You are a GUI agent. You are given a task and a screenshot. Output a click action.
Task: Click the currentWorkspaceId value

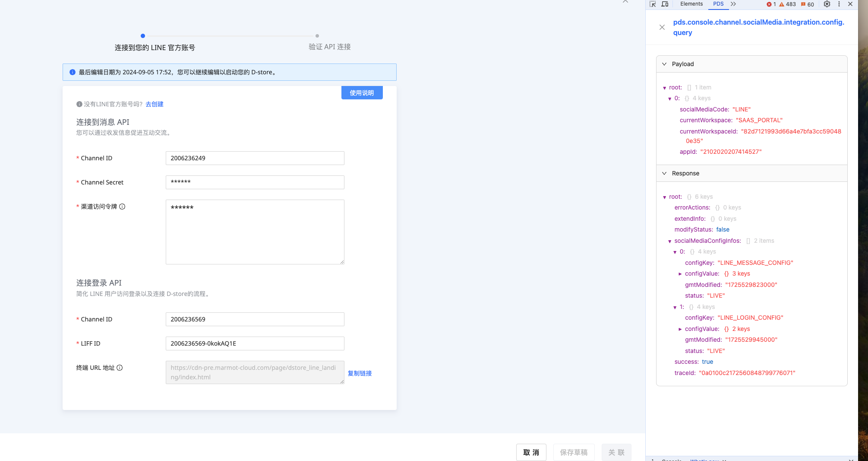click(764, 136)
